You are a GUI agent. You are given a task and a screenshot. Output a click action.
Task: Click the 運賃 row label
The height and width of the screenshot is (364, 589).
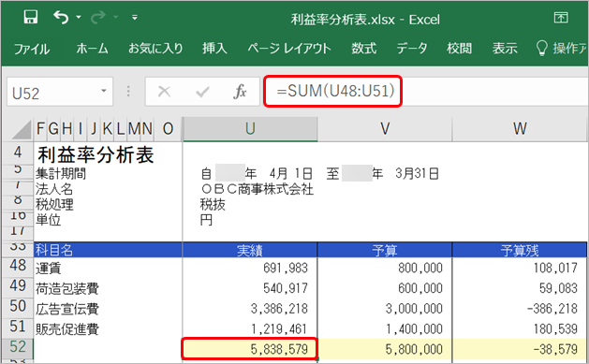[48, 269]
